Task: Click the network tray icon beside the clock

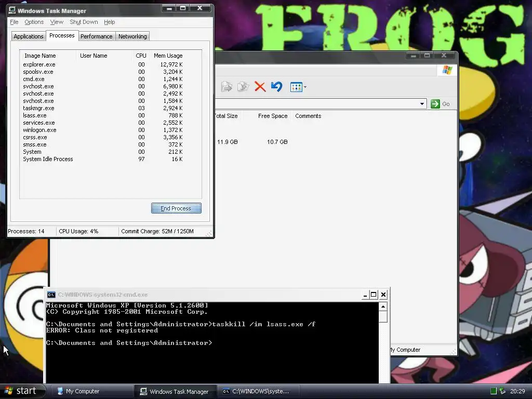Action: [x=502, y=391]
